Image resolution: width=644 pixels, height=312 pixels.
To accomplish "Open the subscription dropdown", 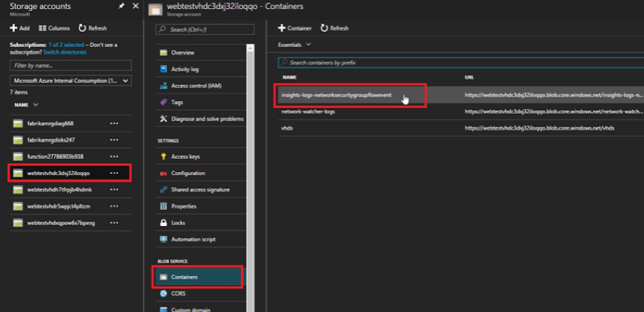I will pyautogui.click(x=71, y=81).
